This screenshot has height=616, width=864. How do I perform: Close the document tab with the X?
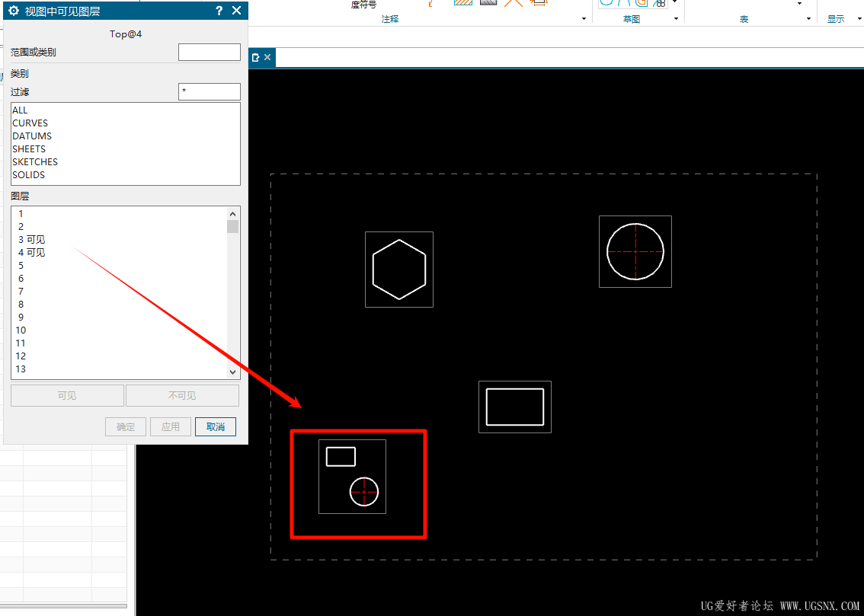tap(267, 57)
